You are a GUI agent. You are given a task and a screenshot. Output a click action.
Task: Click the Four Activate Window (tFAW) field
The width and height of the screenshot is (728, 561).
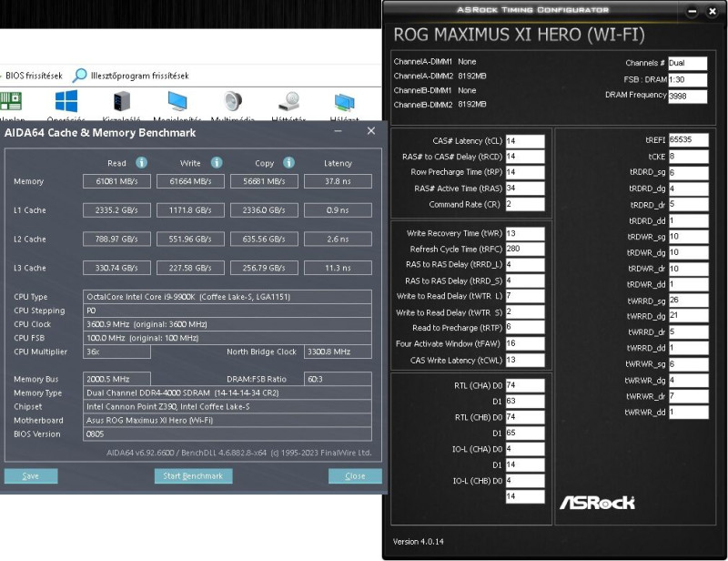(525, 343)
